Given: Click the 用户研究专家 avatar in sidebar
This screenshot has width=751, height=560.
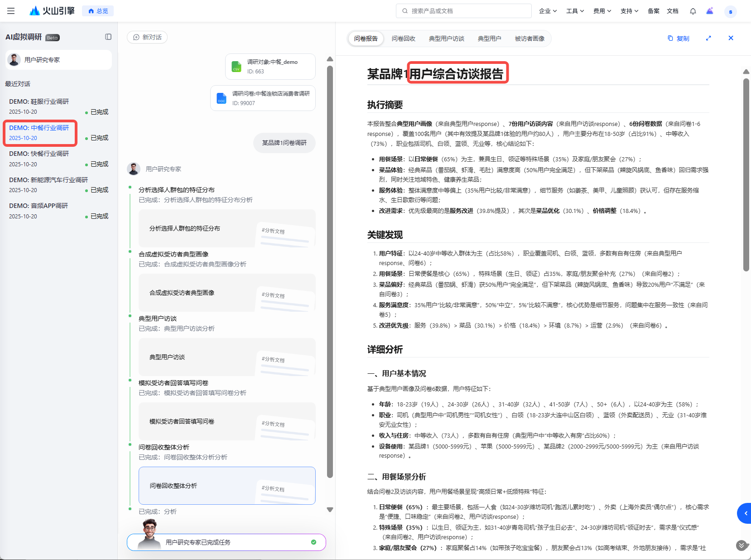Looking at the screenshot, I should pyautogui.click(x=14, y=60).
